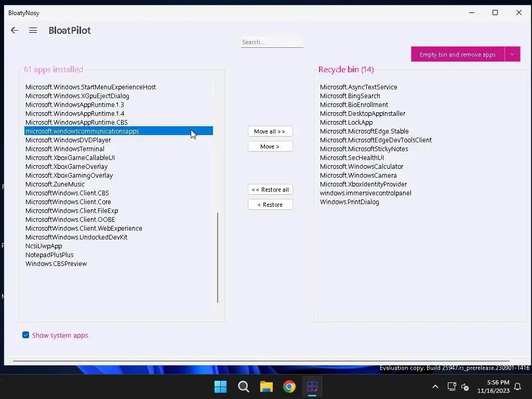532x399 pixels.
Task: Select windows.immersivecontrolpanel
Action: (365, 193)
